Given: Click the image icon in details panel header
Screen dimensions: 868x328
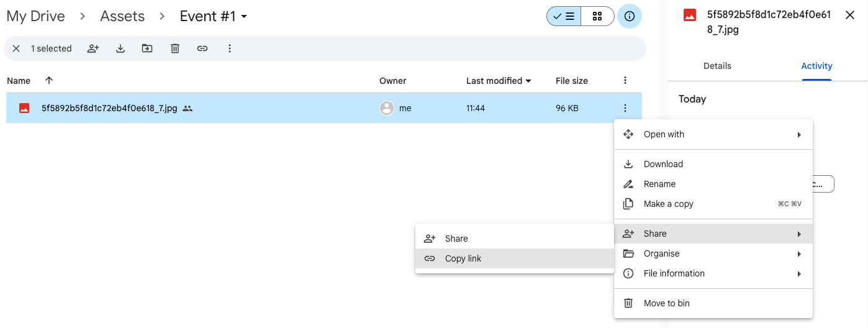Looking at the screenshot, I should [690, 16].
